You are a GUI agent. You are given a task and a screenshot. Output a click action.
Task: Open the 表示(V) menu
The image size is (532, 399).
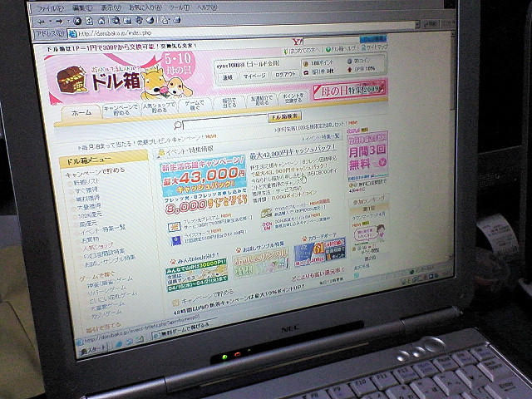point(111,7)
